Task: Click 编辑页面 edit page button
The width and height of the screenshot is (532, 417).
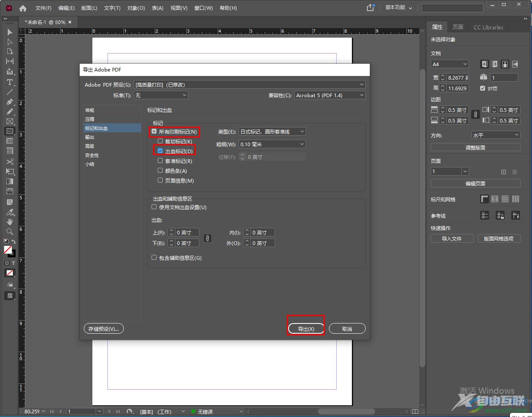Action: tap(475, 183)
